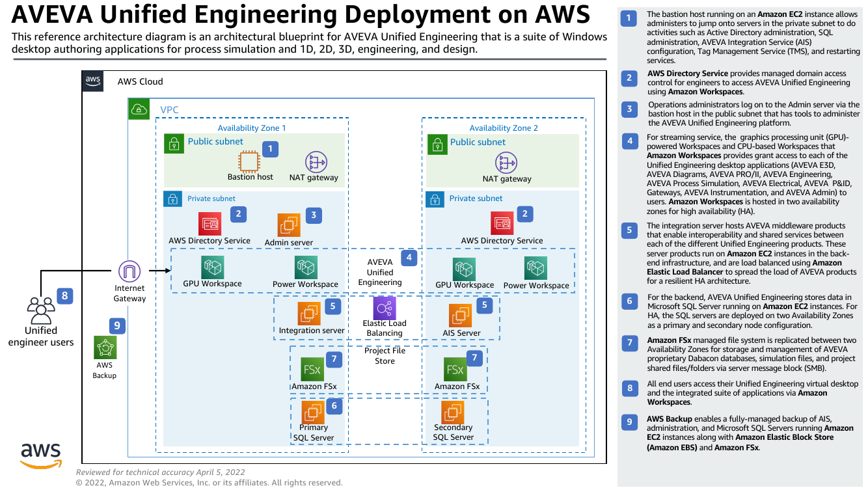Click the Power Workspace icon in Zone 1
868x488 pixels.
(306, 267)
